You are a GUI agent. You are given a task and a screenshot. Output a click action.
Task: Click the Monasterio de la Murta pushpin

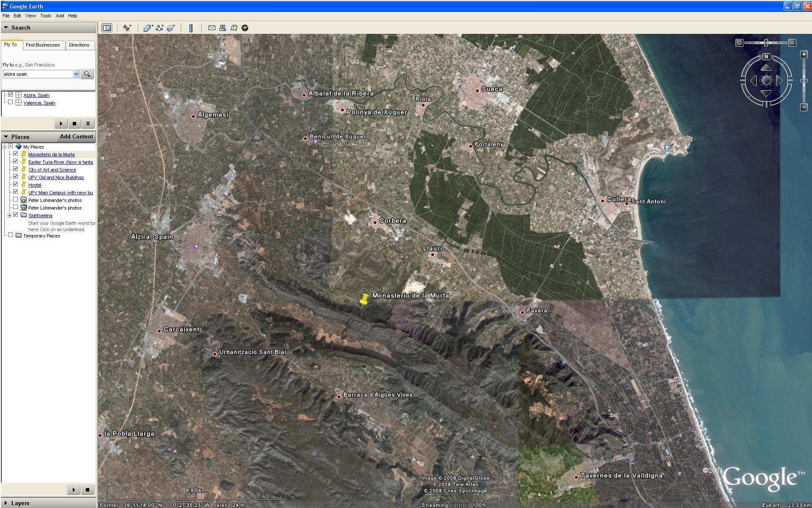coord(364,300)
